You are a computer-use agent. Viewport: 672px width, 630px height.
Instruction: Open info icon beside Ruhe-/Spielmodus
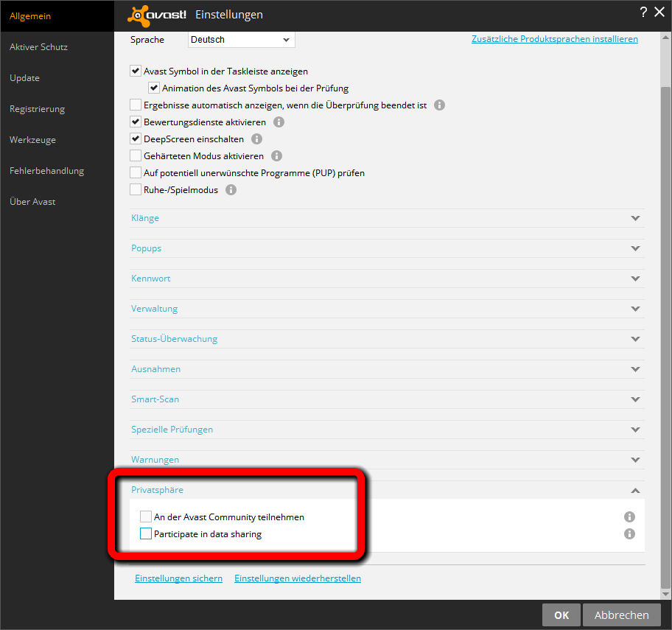coord(231,190)
